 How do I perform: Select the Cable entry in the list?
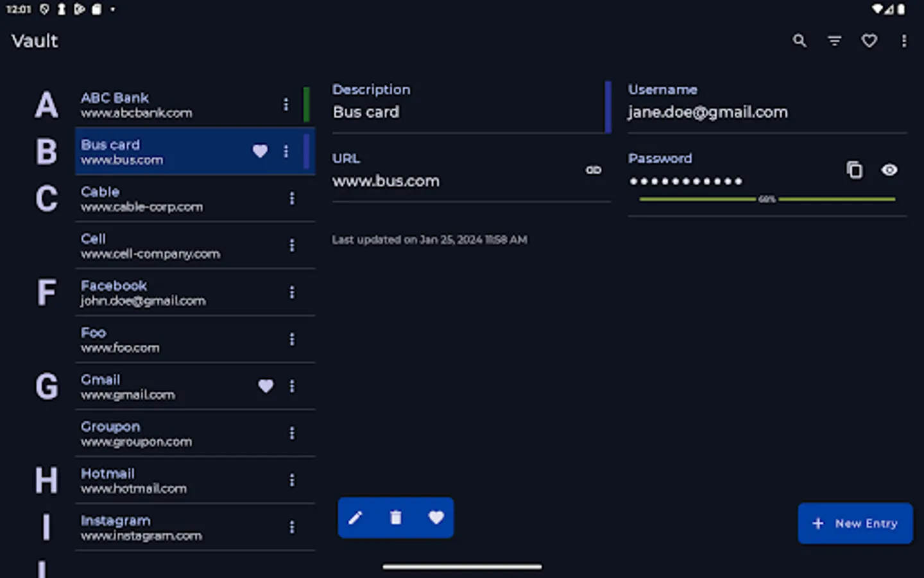(x=160, y=198)
